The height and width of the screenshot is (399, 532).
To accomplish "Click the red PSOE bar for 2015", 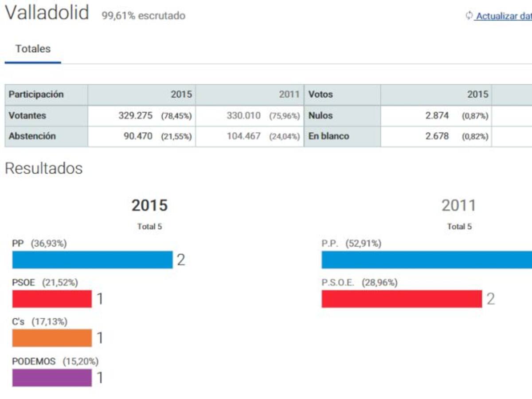I will (x=52, y=299).
